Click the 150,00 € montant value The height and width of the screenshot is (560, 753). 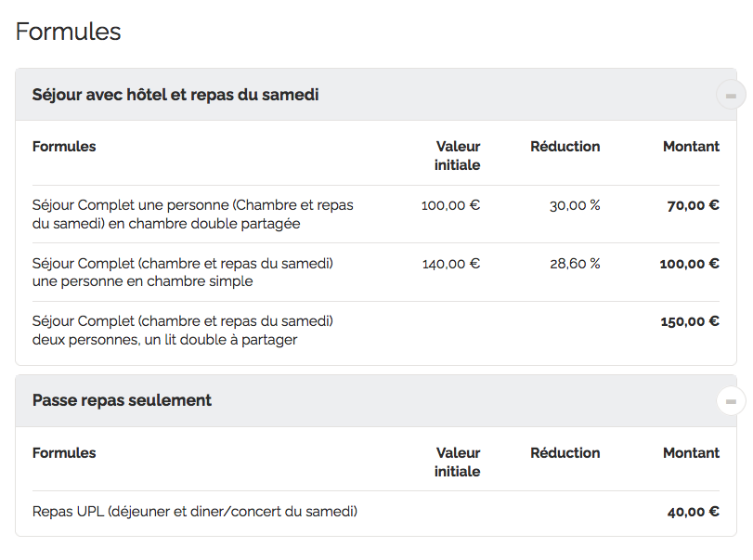pos(689,322)
